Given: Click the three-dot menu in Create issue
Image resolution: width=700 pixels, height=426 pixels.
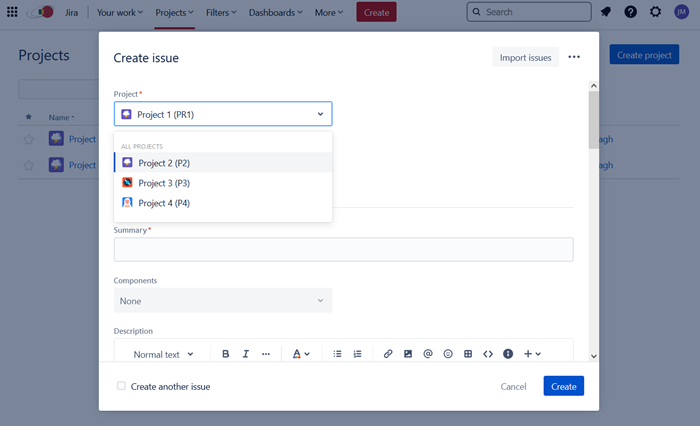Looking at the screenshot, I should [574, 57].
